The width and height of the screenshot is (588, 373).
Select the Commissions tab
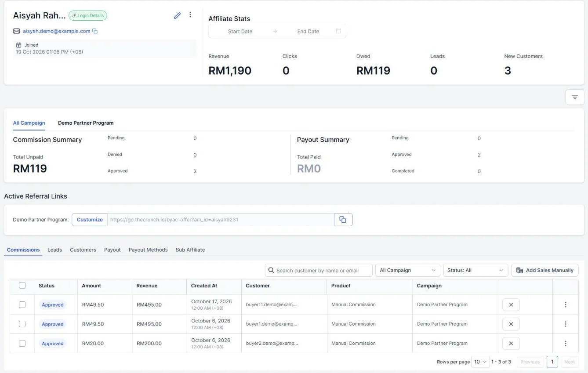pyautogui.click(x=23, y=250)
